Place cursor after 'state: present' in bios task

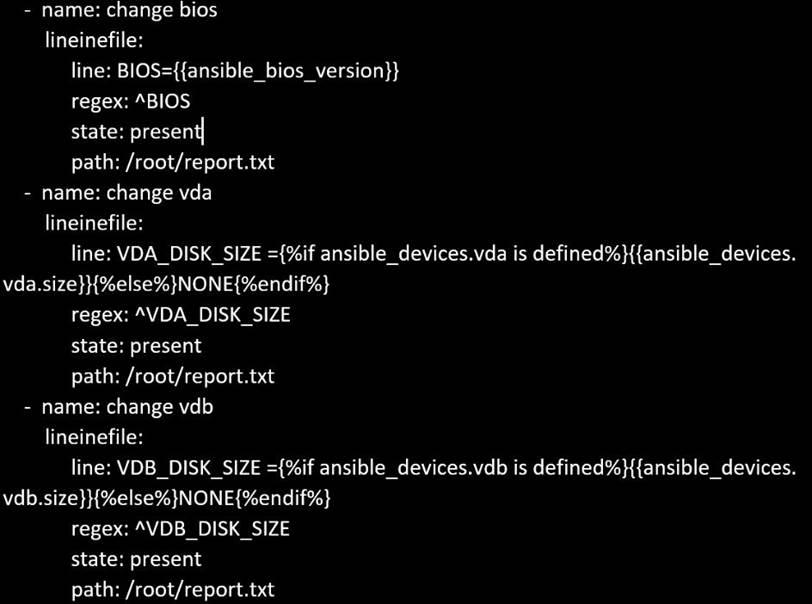pyautogui.click(x=203, y=131)
